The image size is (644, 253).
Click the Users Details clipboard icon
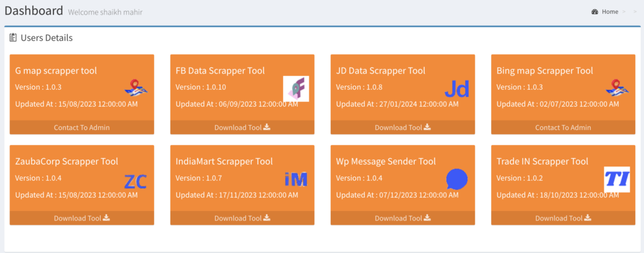[13, 38]
